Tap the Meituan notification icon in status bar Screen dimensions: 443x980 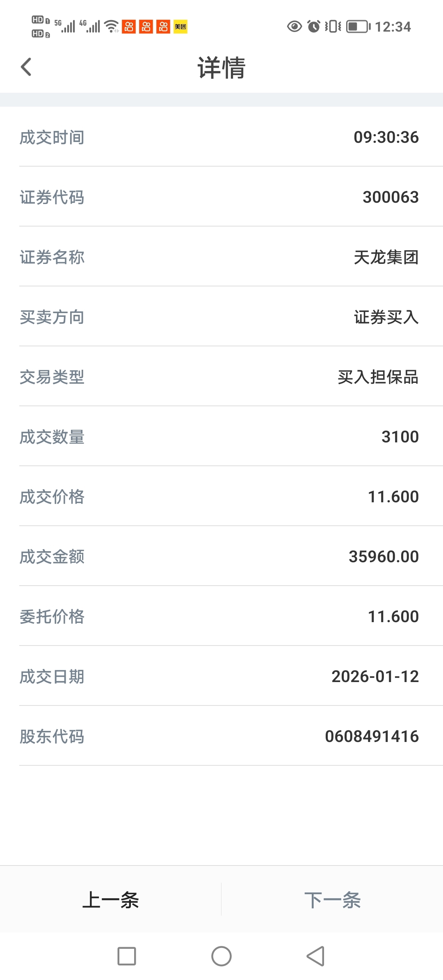click(x=180, y=27)
